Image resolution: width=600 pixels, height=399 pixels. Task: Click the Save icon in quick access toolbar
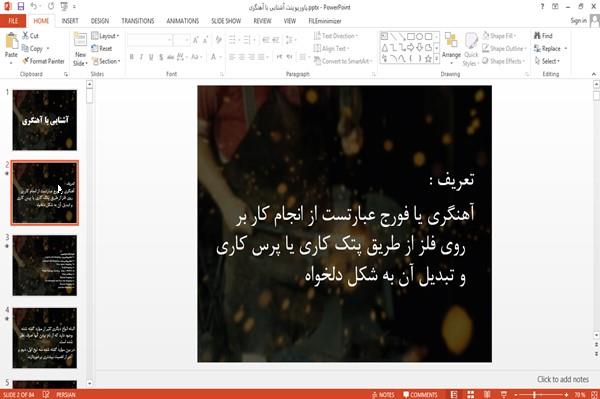(21, 7)
